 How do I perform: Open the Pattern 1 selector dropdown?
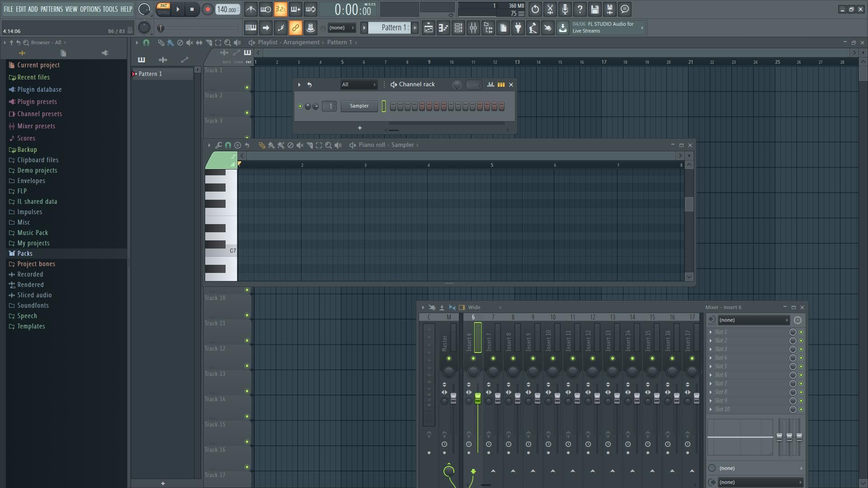click(392, 28)
